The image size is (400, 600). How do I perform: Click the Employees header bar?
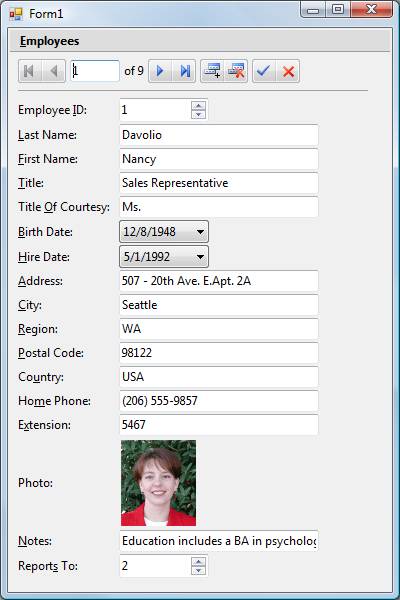[200, 41]
